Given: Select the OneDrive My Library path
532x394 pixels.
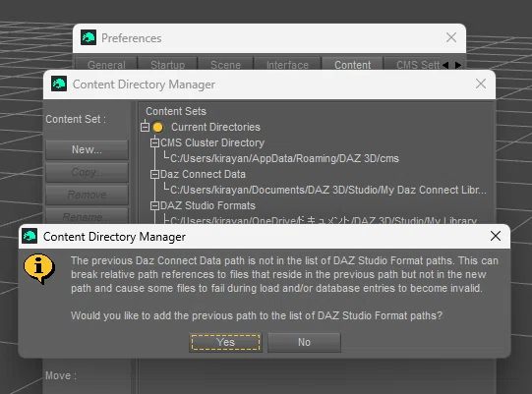Looking at the screenshot, I should coord(324,220).
